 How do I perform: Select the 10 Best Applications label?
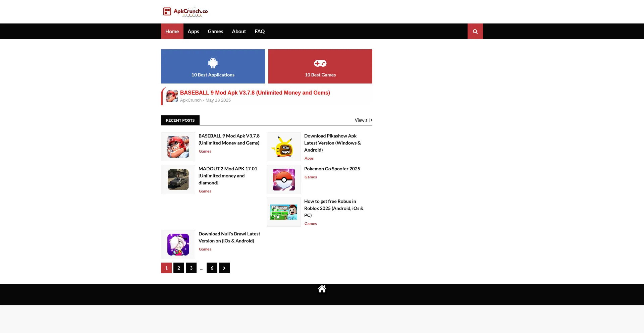click(213, 75)
